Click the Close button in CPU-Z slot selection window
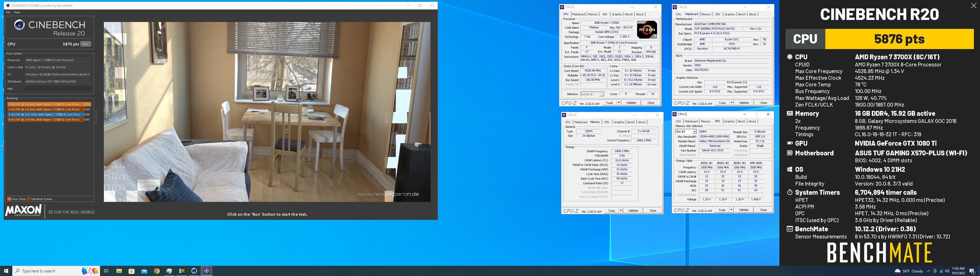Viewport: 980px width, 276px height. point(763,210)
